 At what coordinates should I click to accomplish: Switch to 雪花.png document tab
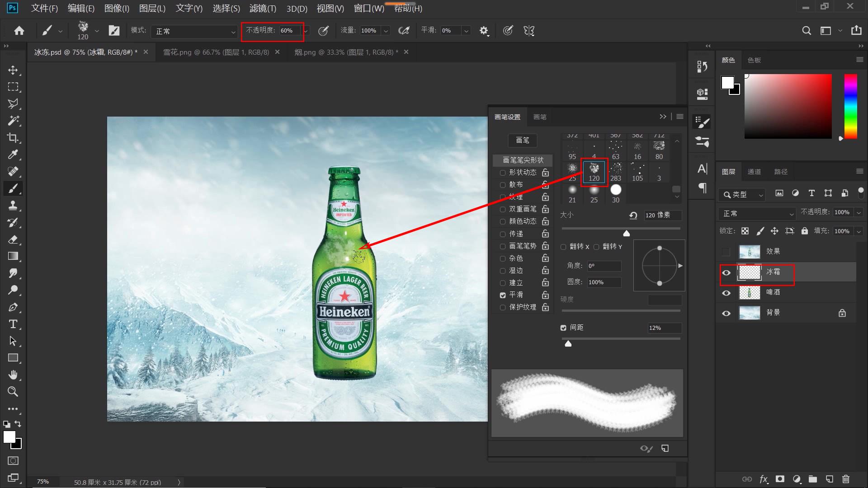(x=216, y=52)
